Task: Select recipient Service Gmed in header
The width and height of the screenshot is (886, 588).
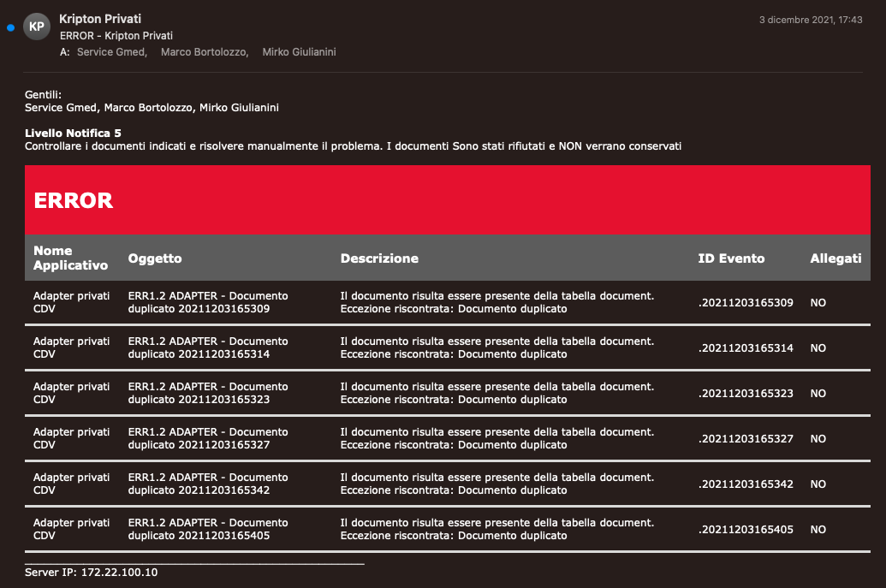Action: 111,52
